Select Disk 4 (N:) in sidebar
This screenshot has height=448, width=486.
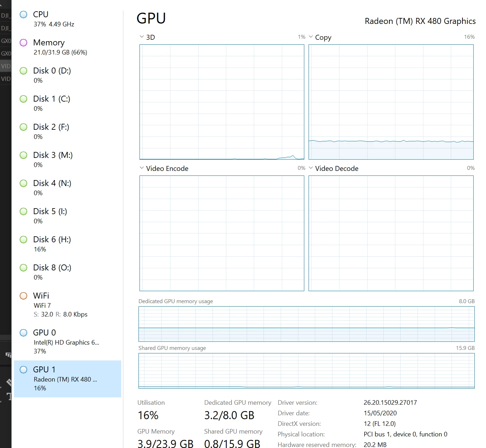point(67,188)
